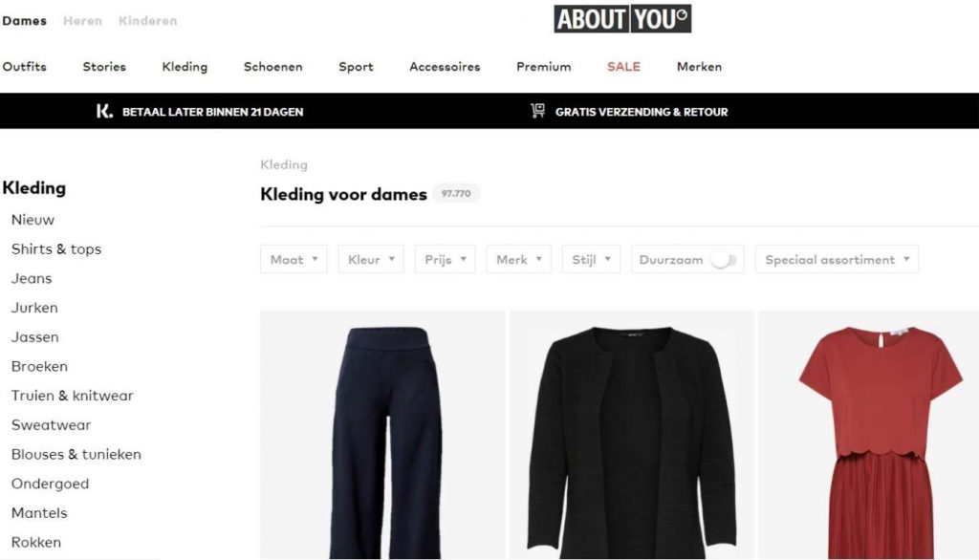
Task: Open the Schoenen menu
Action: (272, 66)
